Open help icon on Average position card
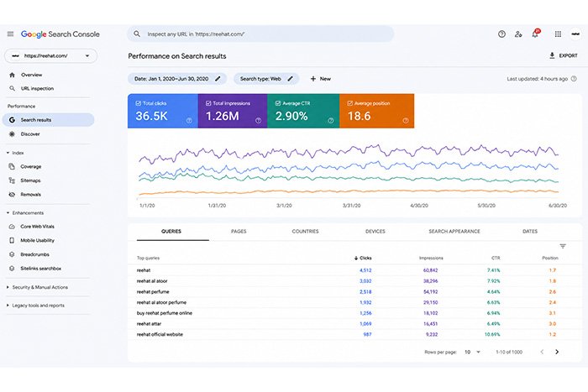The height and width of the screenshot is (392, 588). tap(406, 120)
